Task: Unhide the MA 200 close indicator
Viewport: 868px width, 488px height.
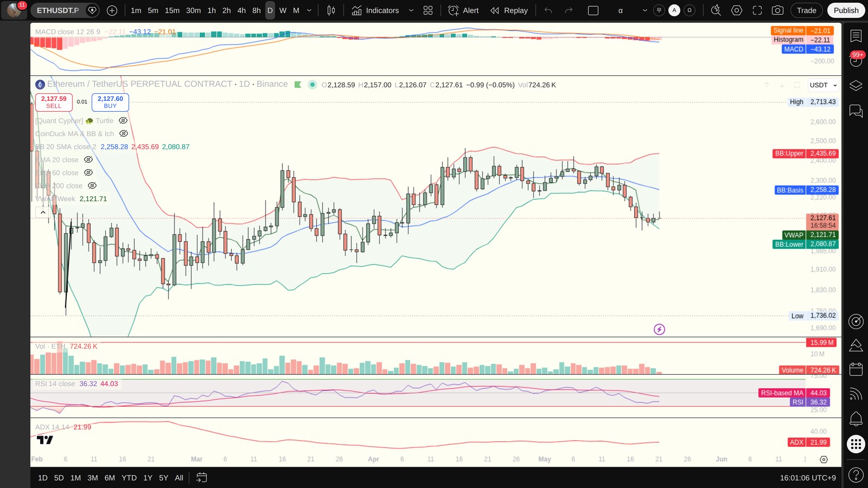Action: [x=92, y=186]
